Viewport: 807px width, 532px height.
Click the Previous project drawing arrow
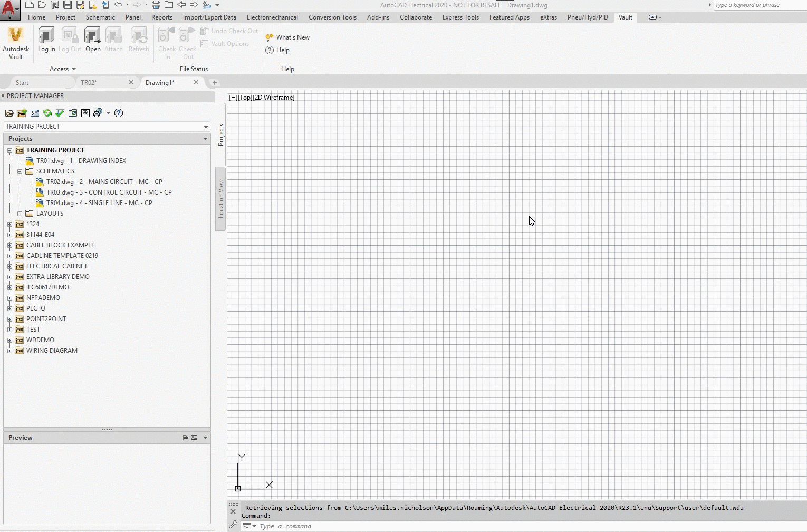click(181, 5)
